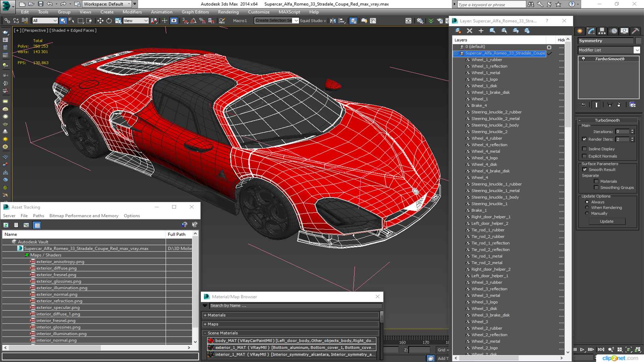Screen dimensions: 644x362
Task: Enable the Explicit Normals checkbox
Action: 584,156
